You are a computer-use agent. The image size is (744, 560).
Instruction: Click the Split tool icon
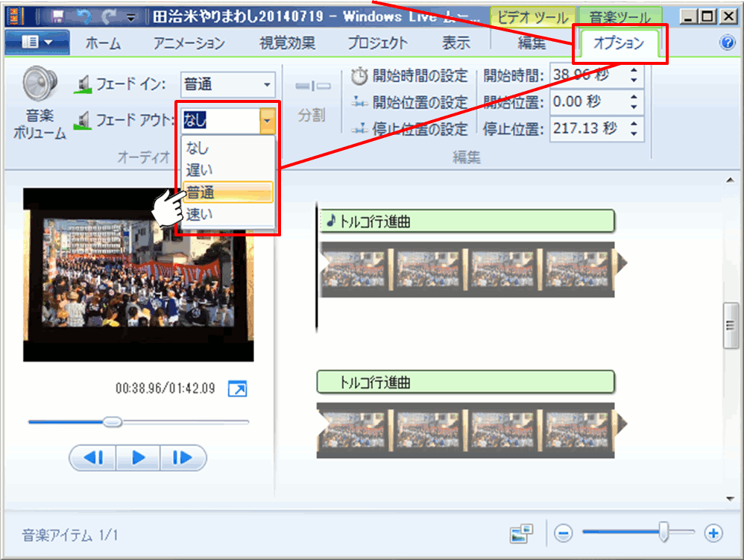point(312,87)
